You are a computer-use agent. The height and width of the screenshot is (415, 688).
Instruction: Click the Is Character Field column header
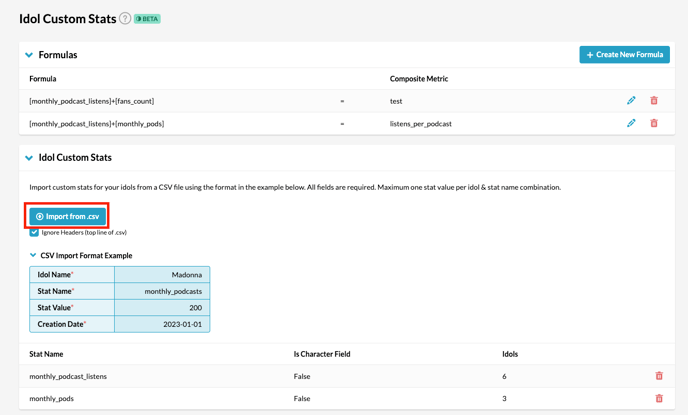tap(322, 354)
